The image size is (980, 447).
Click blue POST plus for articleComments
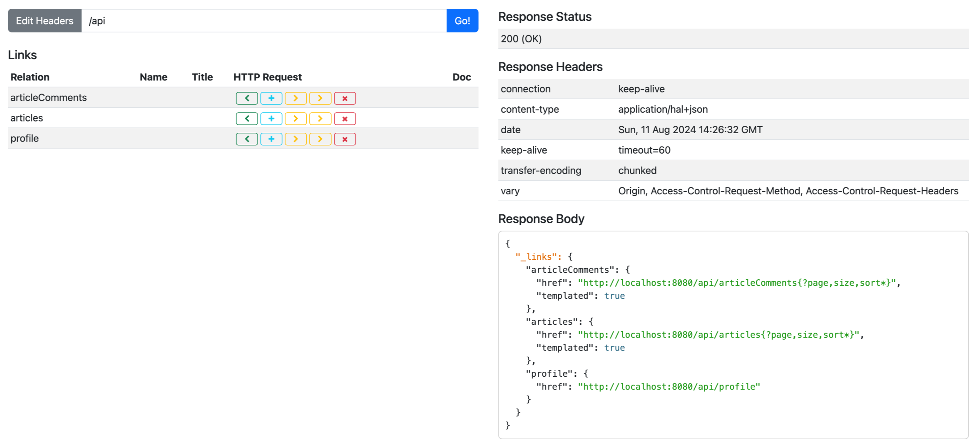click(x=271, y=98)
